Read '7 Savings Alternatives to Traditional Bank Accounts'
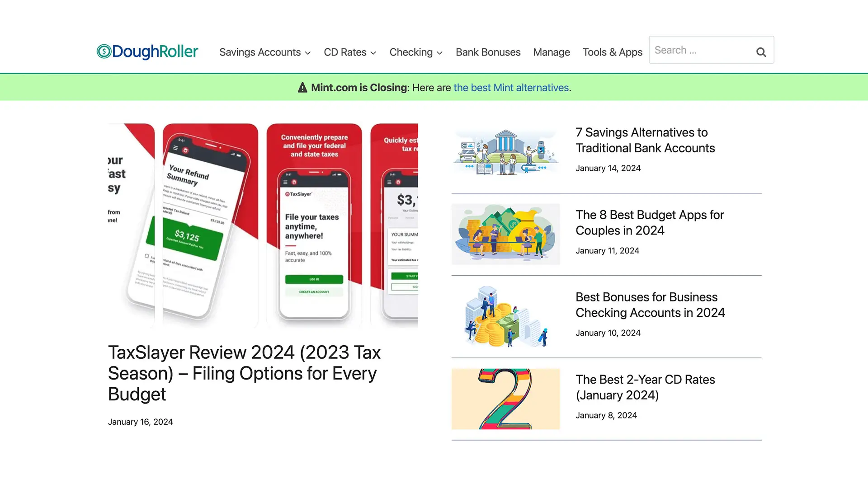The width and height of the screenshot is (868, 488). pyautogui.click(x=645, y=140)
